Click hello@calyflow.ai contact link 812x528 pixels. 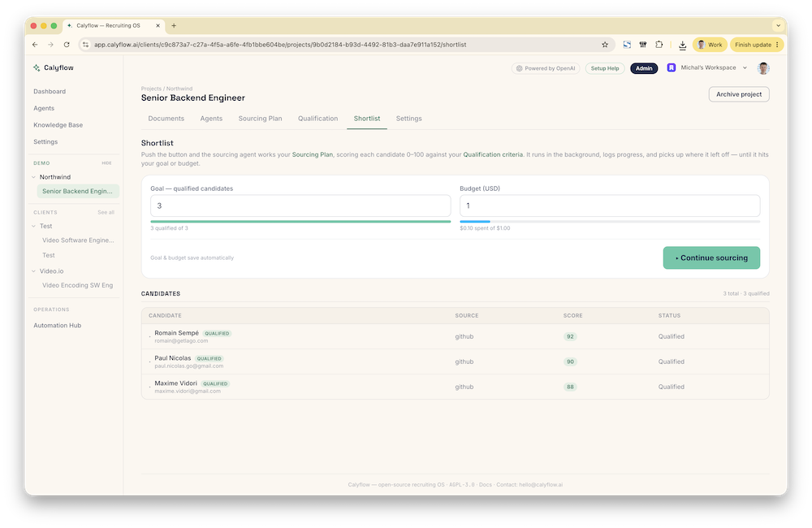coord(541,485)
